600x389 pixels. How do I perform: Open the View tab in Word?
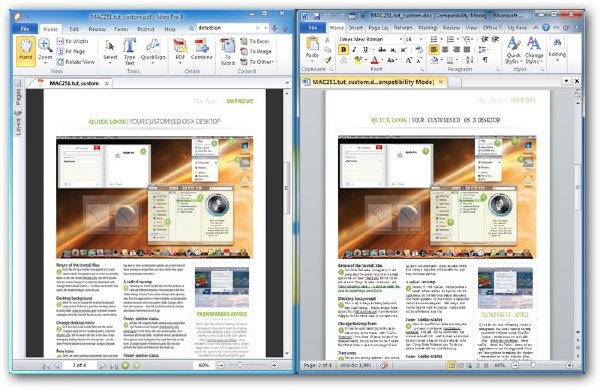(x=471, y=28)
